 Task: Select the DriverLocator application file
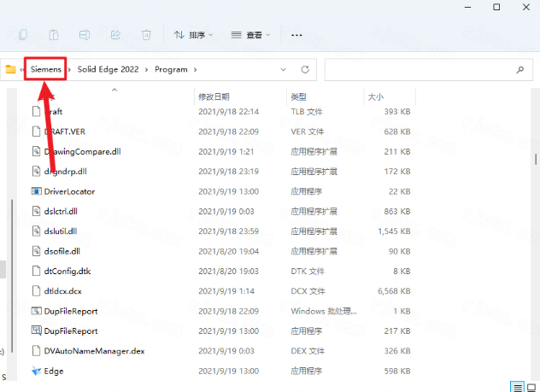click(68, 191)
